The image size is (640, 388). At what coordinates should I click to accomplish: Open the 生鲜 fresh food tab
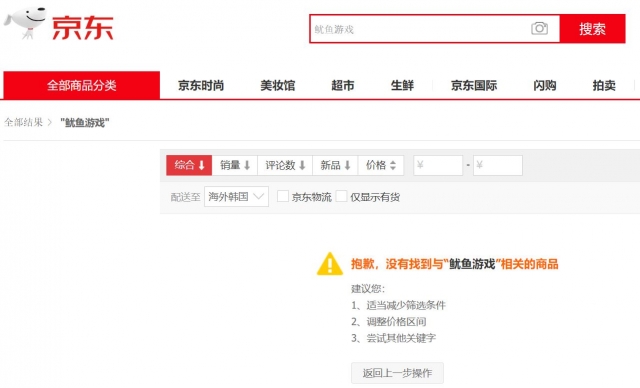click(x=402, y=85)
